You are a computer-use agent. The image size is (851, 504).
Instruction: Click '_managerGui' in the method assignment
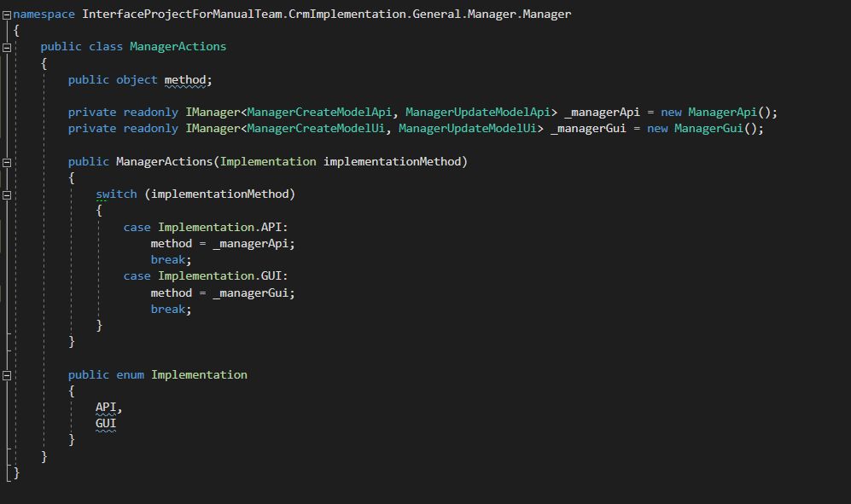click(x=250, y=293)
